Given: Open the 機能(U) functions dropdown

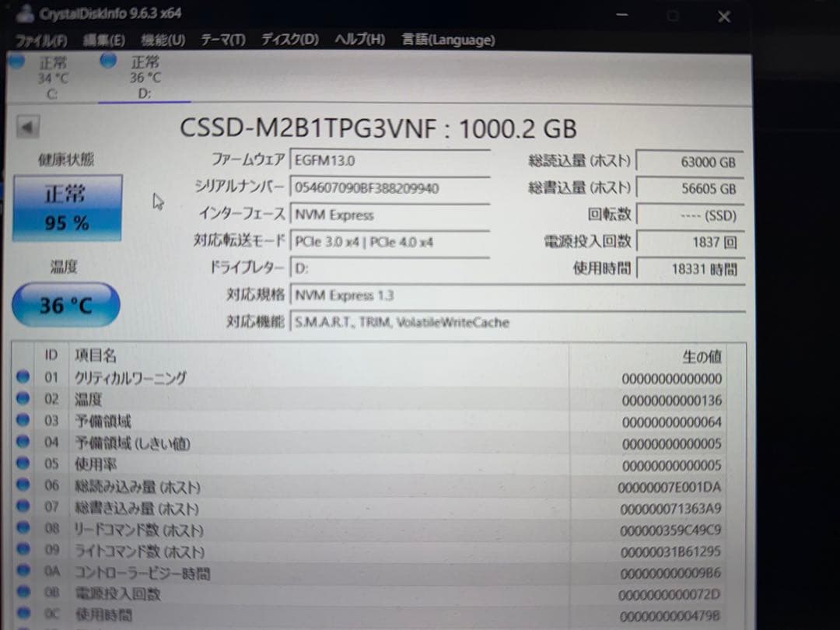Looking at the screenshot, I should point(163,40).
